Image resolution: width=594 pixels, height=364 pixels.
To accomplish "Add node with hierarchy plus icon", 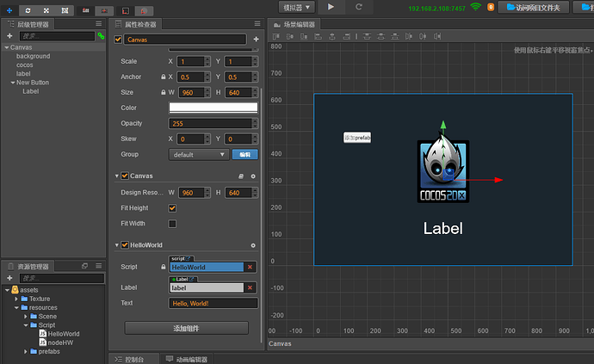I will (x=9, y=36).
